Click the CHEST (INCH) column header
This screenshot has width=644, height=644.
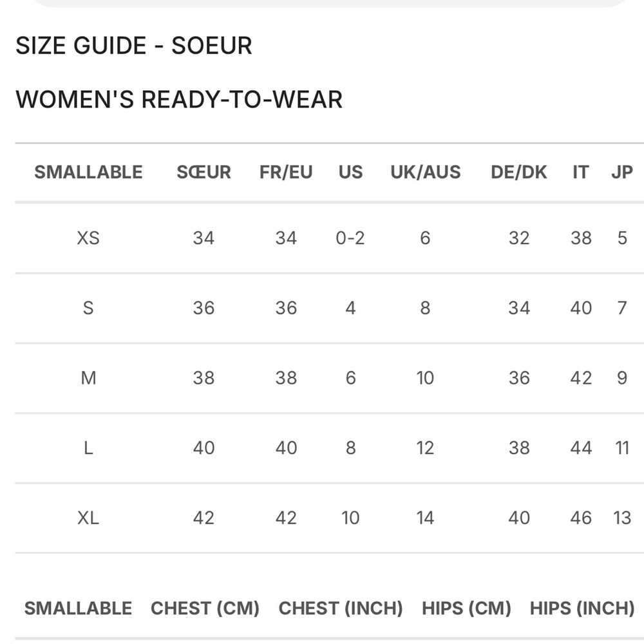(x=340, y=608)
